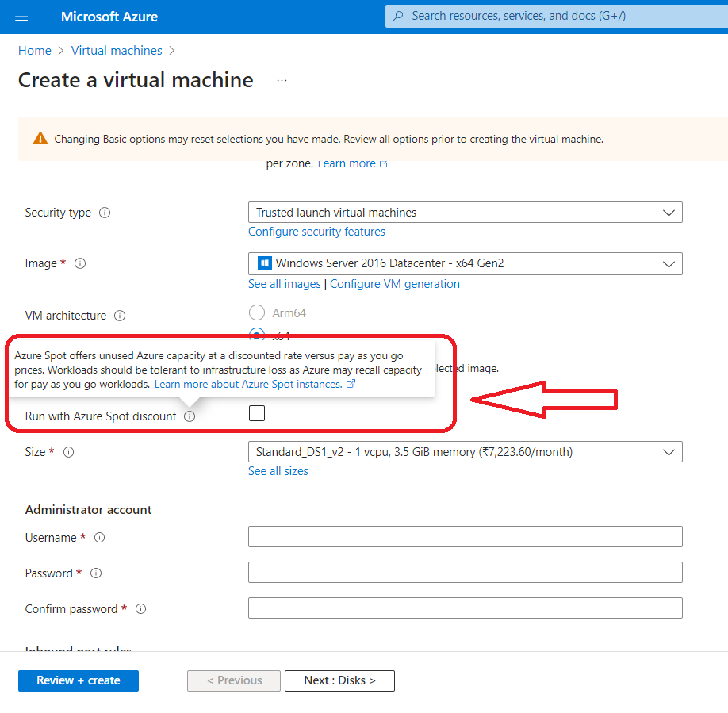
Task: Expand the Size dropdown
Action: click(465, 452)
